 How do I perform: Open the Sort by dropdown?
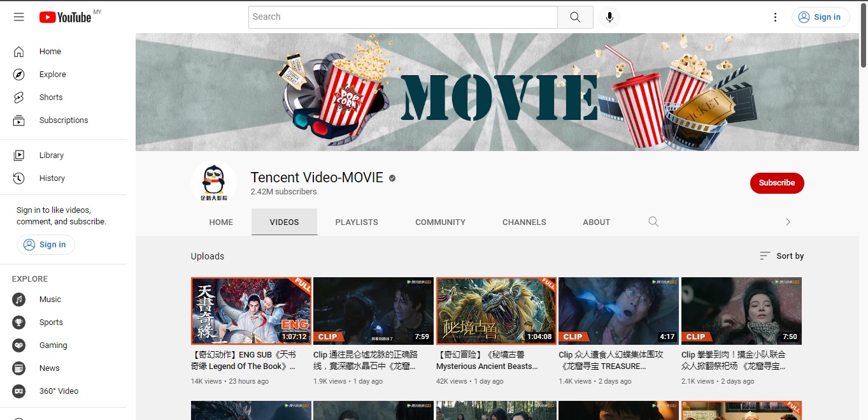tap(781, 256)
